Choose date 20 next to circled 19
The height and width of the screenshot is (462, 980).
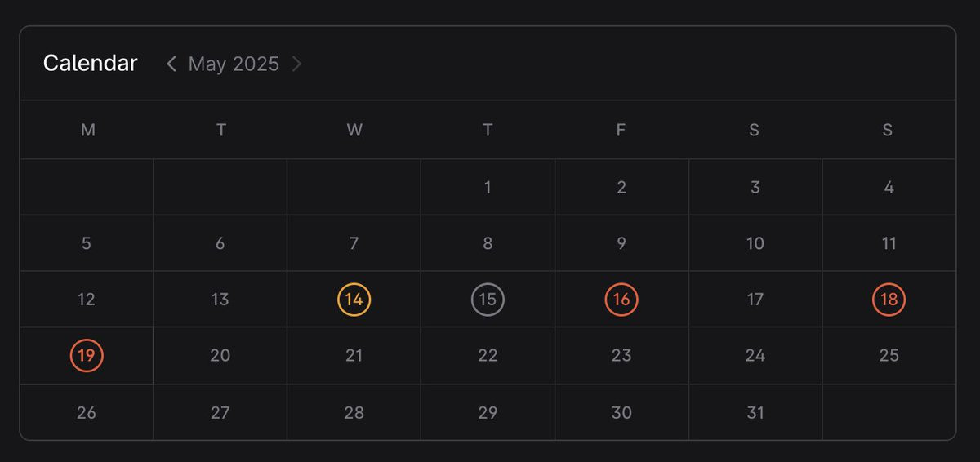pyautogui.click(x=220, y=355)
